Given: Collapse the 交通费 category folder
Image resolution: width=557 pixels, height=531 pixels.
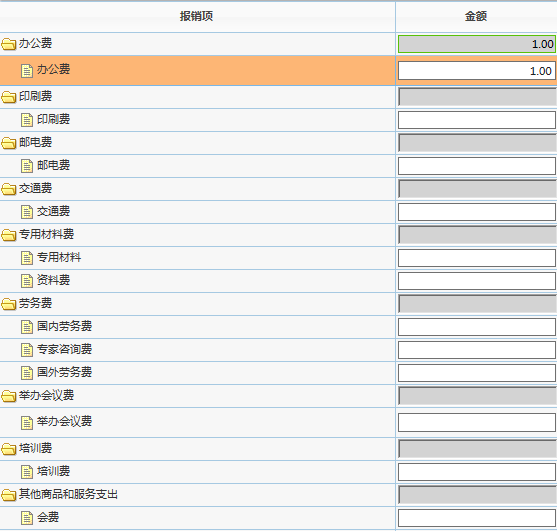Looking at the screenshot, I should click(9, 189).
